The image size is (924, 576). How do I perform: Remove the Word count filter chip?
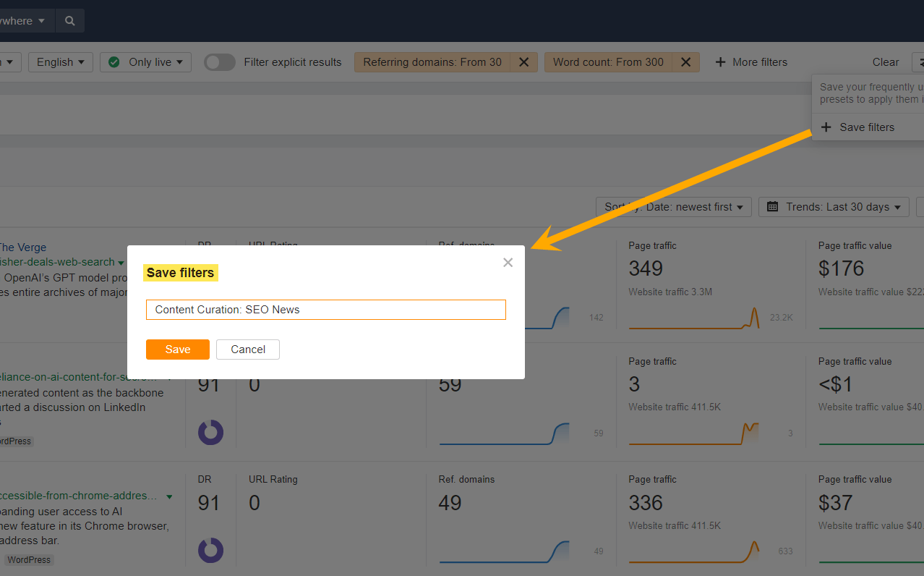[x=685, y=62]
